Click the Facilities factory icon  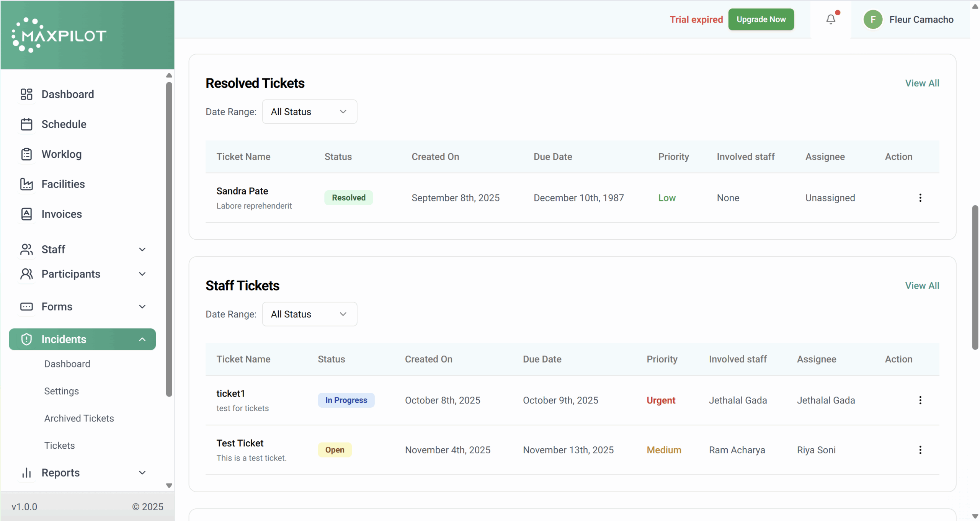tap(26, 184)
